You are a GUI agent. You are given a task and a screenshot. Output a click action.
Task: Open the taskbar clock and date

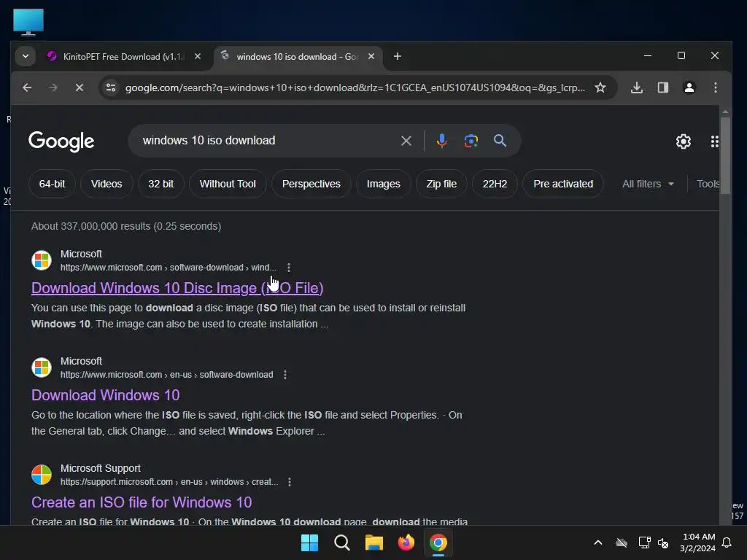[698, 542]
